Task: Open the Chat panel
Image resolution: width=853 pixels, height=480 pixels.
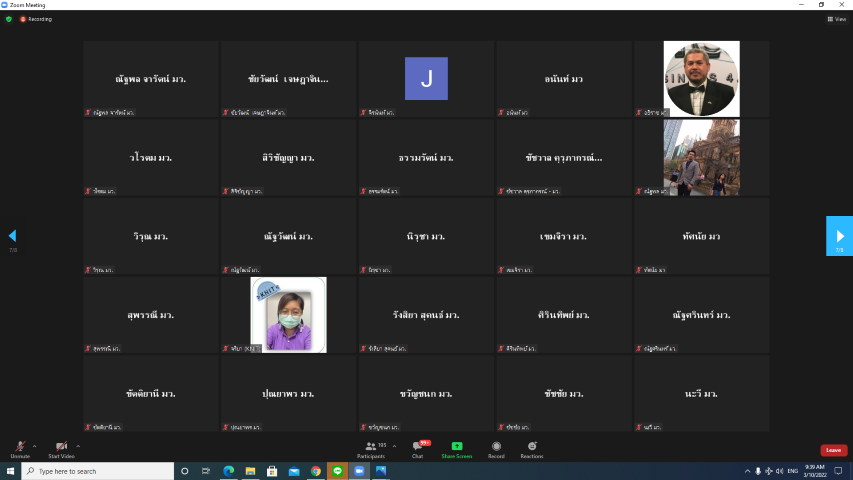Action: (x=418, y=447)
